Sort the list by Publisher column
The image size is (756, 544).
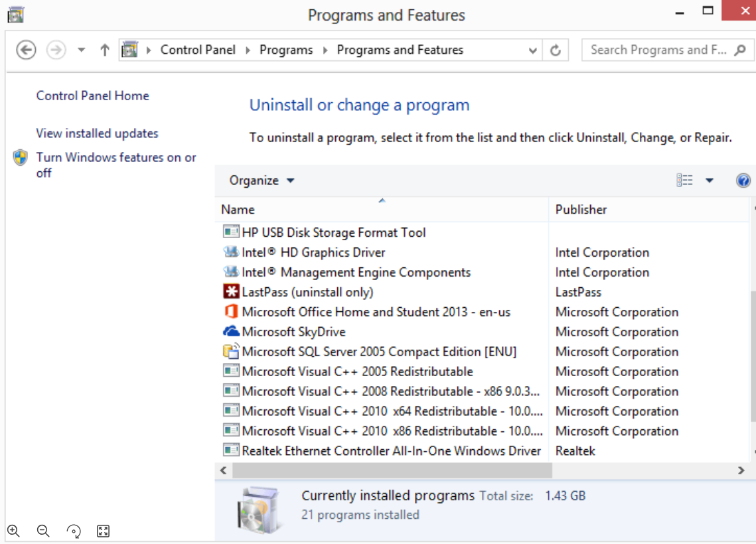(x=648, y=210)
